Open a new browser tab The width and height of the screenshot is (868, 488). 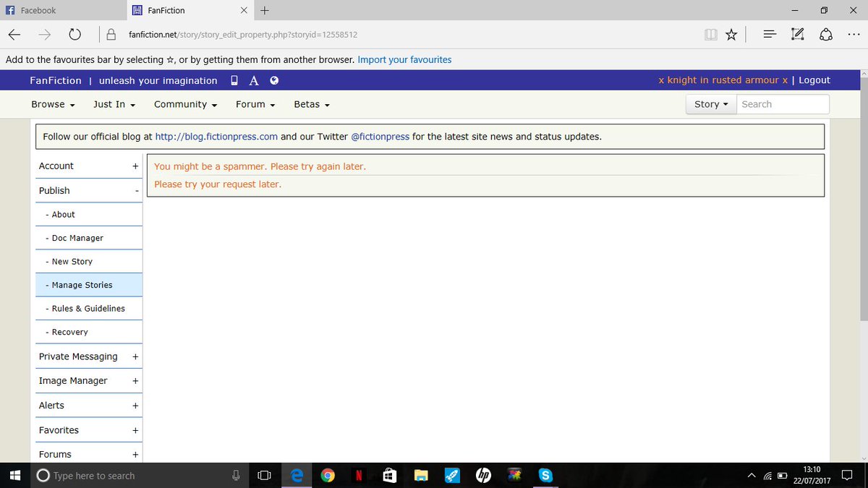click(x=264, y=10)
